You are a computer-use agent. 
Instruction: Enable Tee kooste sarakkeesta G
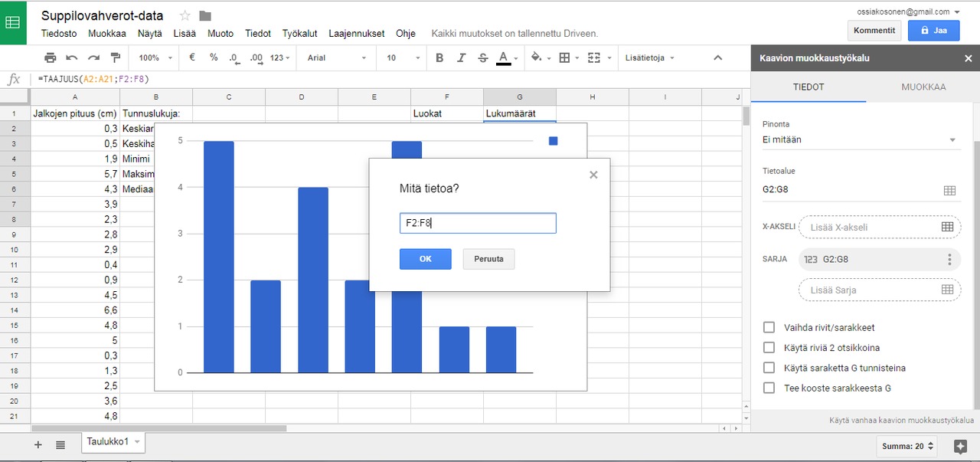pyautogui.click(x=769, y=388)
